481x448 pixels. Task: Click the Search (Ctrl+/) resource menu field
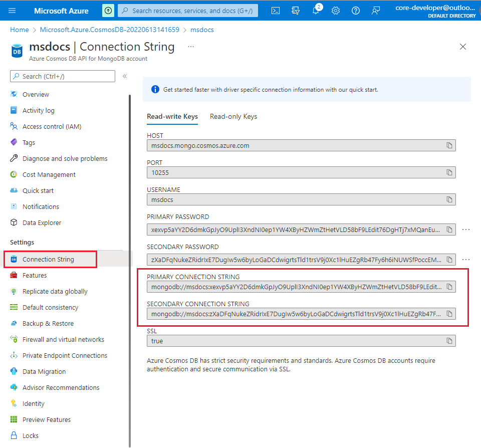coord(62,76)
